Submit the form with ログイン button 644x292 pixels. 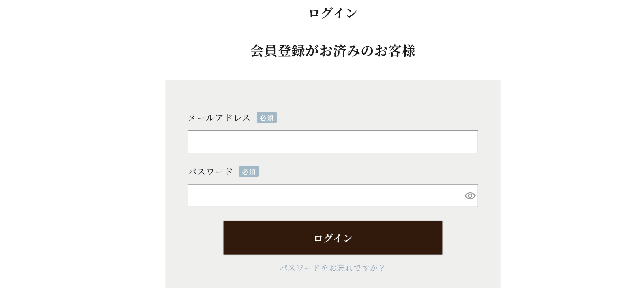(333, 238)
